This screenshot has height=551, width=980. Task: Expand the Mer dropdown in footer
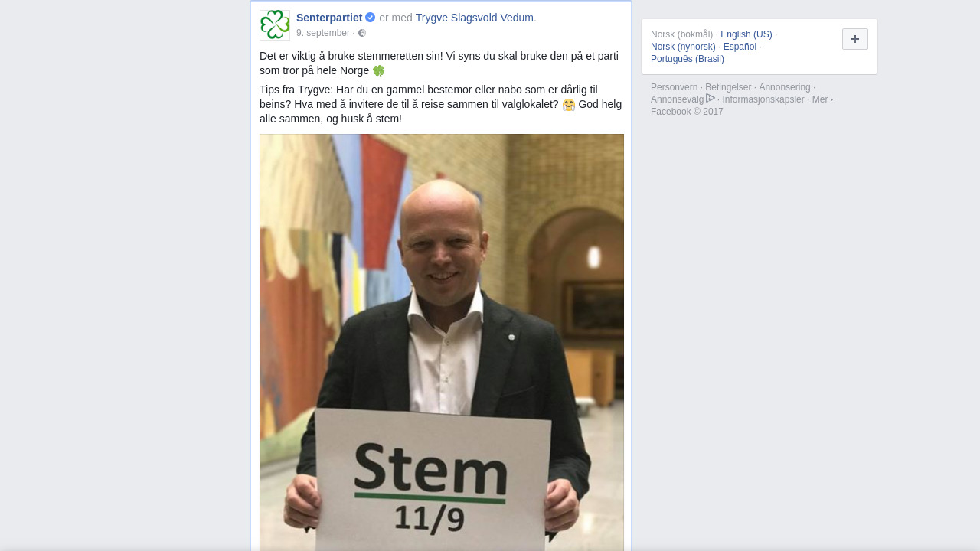point(823,99)
